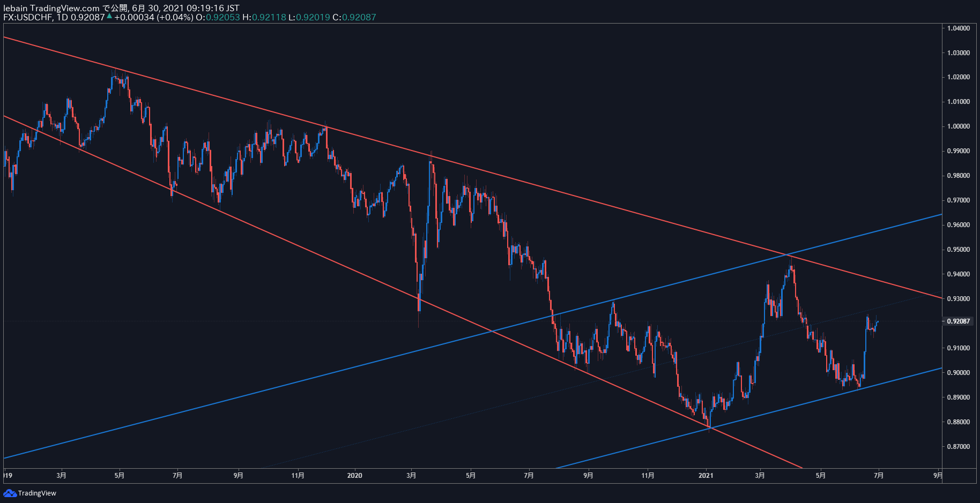The height and width of the screenshot is (503, 980).
Task: Click price axis label 1.04000
Action: coord(959,28)
